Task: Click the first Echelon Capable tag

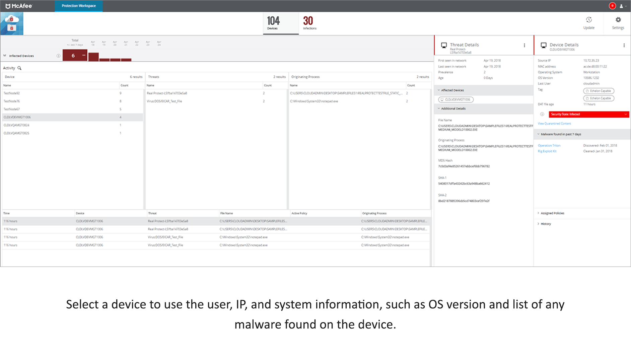Action: pyautogui.click(x=599, y=91)
